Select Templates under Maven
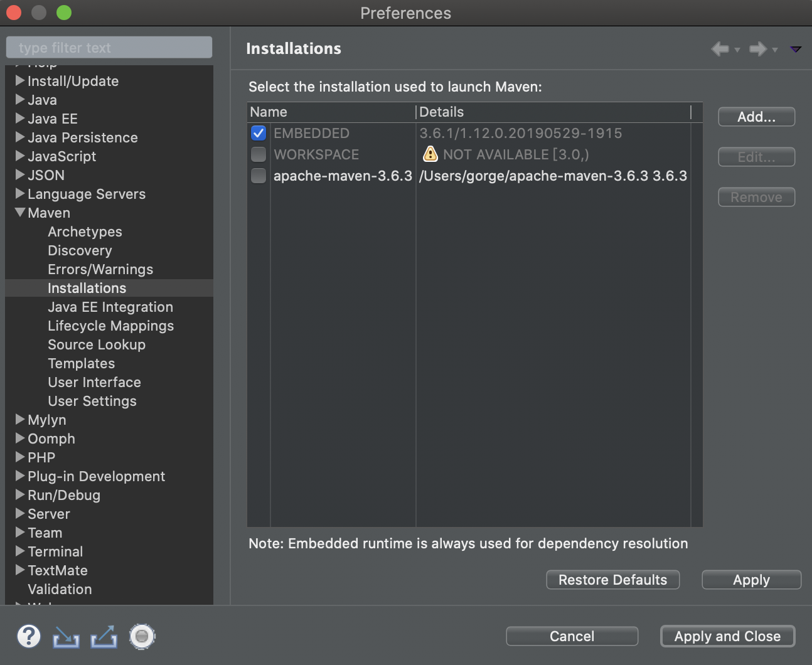 tap(82, 363)
